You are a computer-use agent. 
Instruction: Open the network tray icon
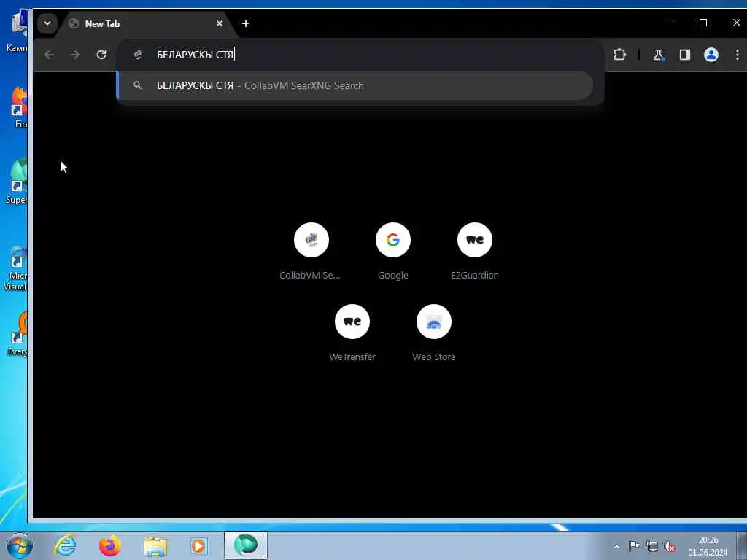tap(651, 547)
